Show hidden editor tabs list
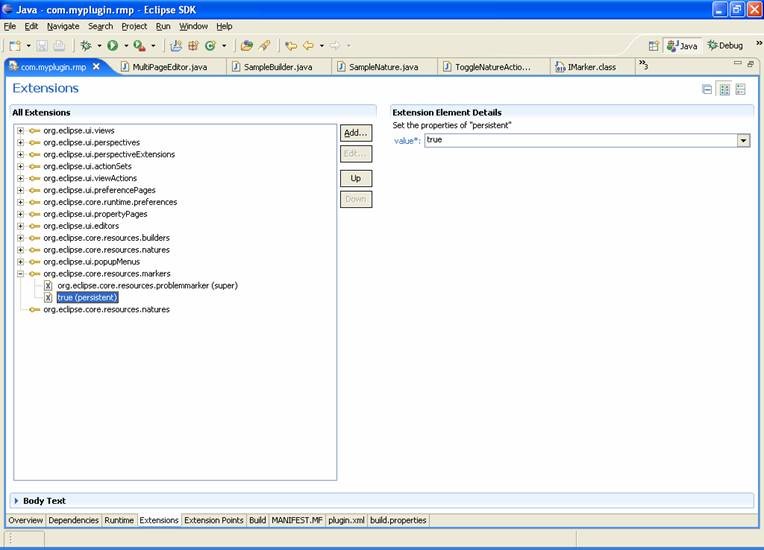 644,64
